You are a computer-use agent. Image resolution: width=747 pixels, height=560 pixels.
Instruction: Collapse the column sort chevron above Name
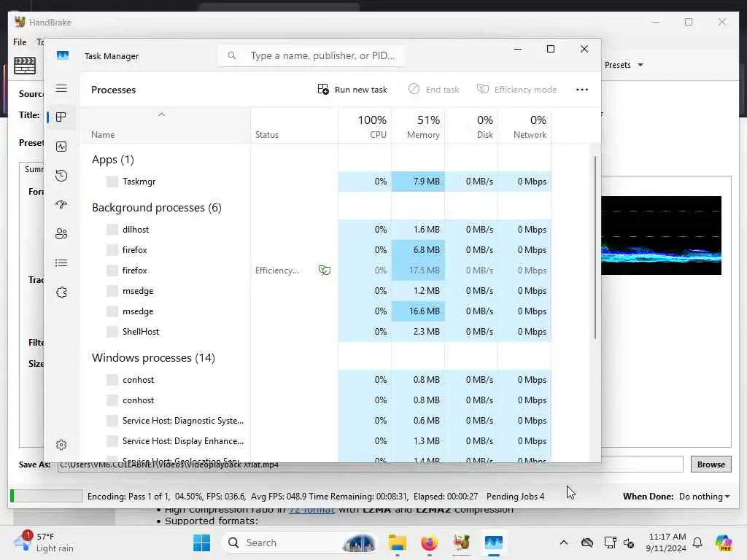(161, 114)
